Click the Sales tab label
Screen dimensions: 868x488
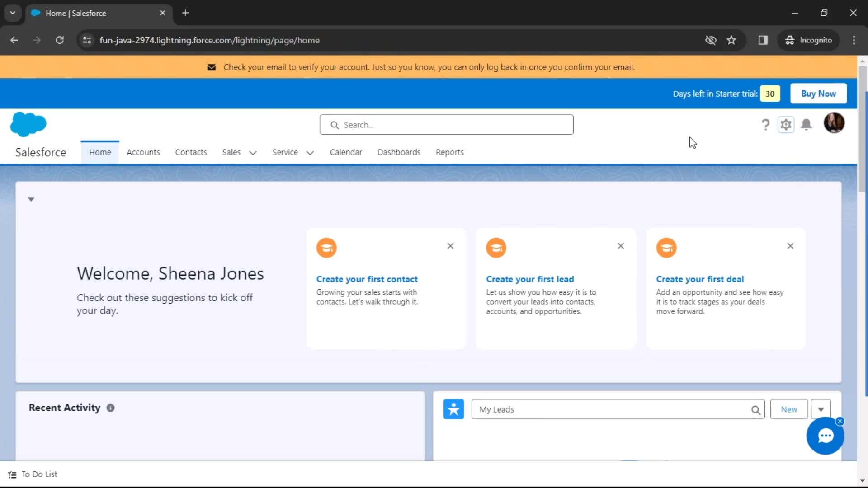pos(231,152)
